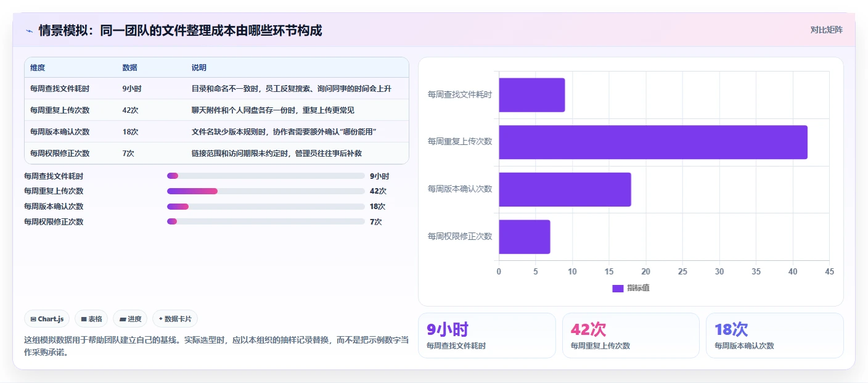Select the Chart.js chip
Image resolution: width=868 pixels, height=383 pixels.
(47, 319)
